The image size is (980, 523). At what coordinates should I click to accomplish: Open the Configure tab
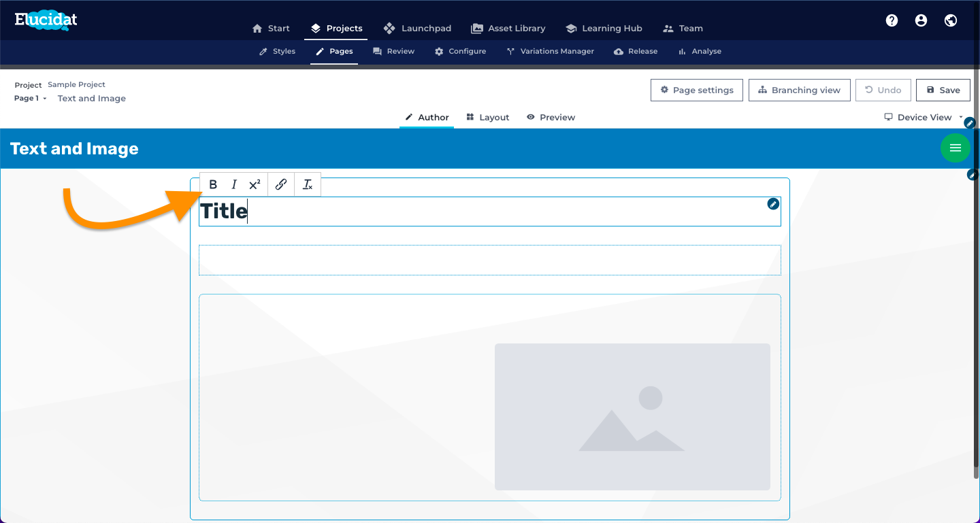(460, 51)
